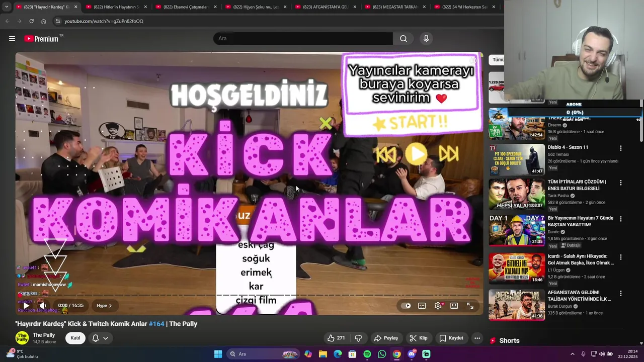
Task: Click Tarık Pasha channel name
Action: coord(558,196)
